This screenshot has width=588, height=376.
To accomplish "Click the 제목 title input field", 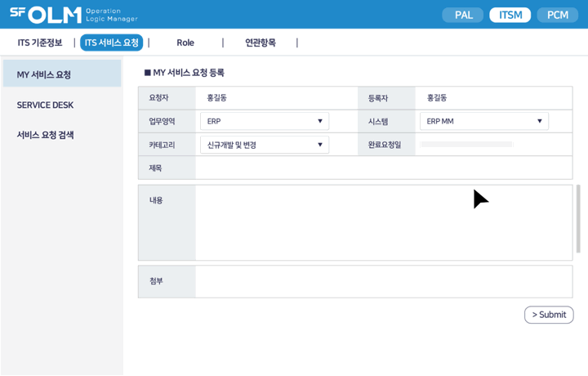I will coord(383,168).
